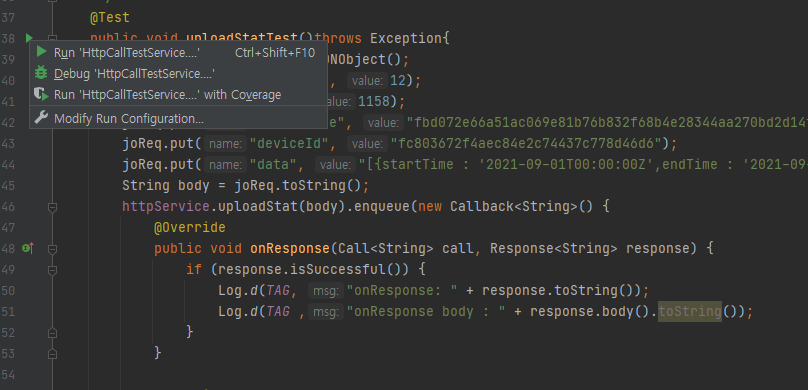Click line number 50 in the gutter
This screenshot has width=808, height=390.
coord(8,291)
